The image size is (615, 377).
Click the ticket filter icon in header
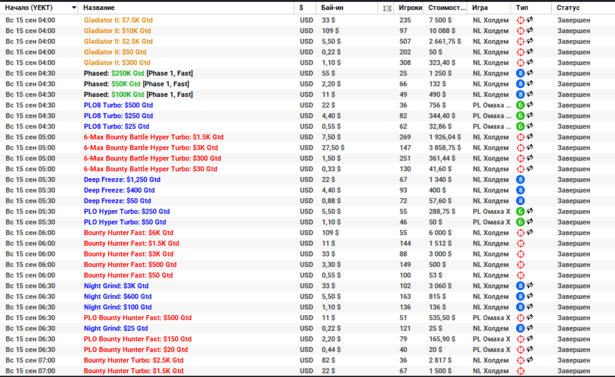(387, 8)
